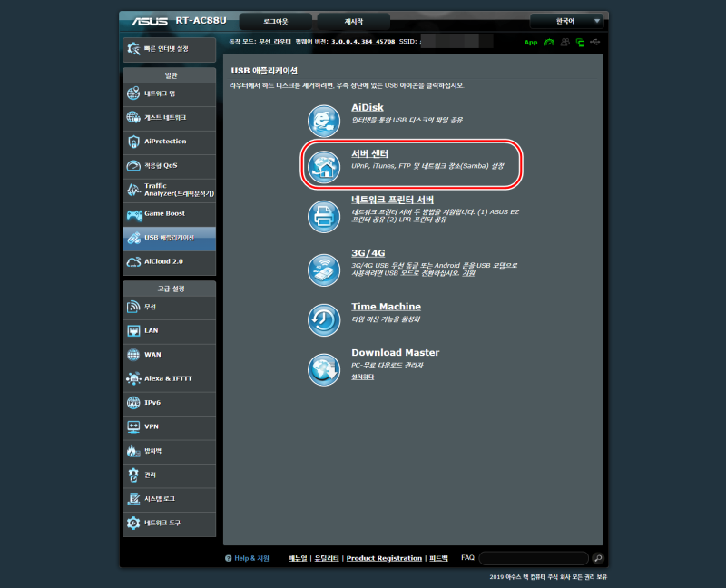Open AiProtection in sidebar
726x588 pixels.
(x=169, y=142)
